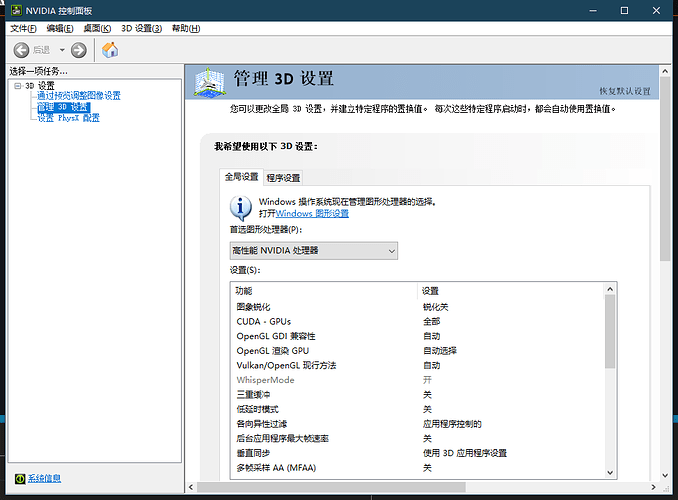Close the NVIDIA 控制面板 window
Screen dimensions: 678x500
[656, 10]
